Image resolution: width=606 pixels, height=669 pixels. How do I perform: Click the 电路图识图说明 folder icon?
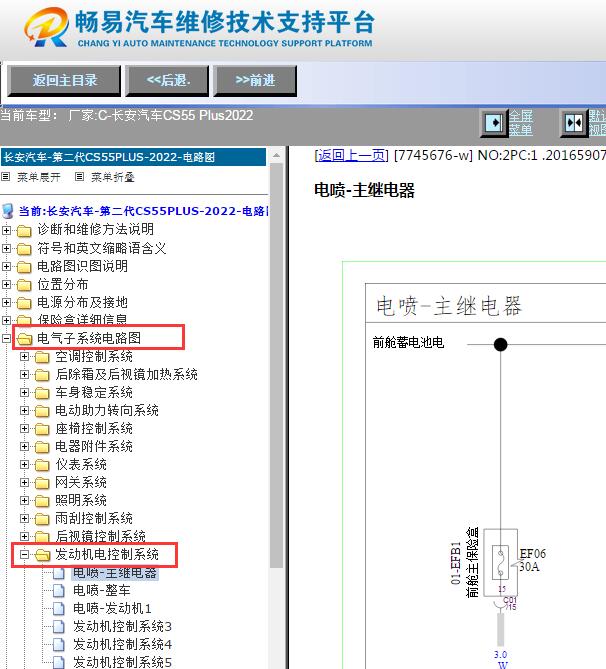[x=24, y=267]
